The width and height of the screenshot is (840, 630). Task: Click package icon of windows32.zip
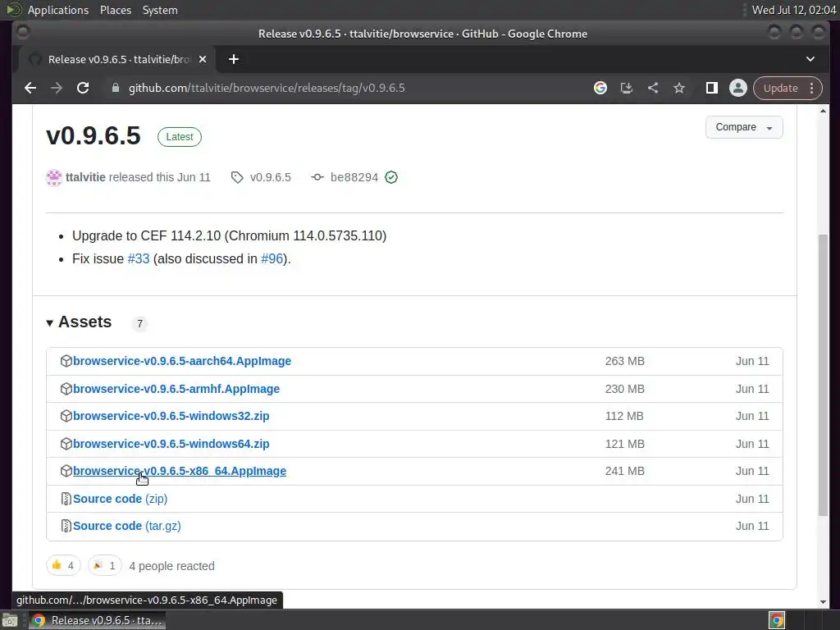tap(66, 416)
